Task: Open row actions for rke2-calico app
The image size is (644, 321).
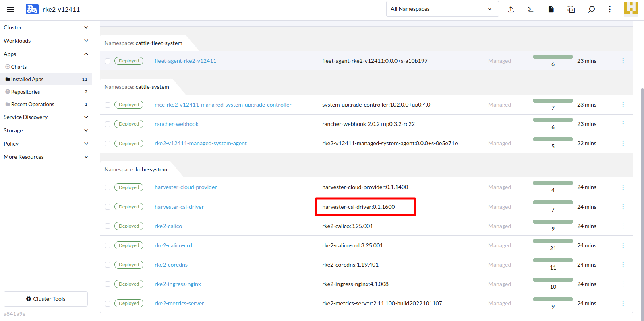Action: pos(623,226)
